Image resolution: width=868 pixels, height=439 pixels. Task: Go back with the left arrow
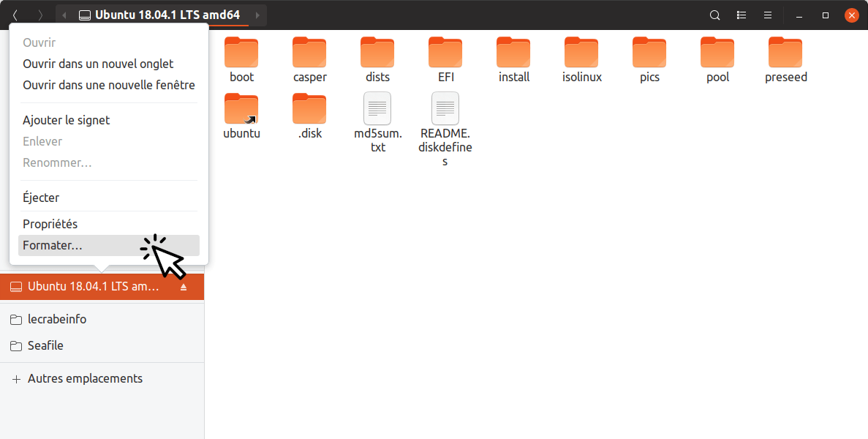15,15
